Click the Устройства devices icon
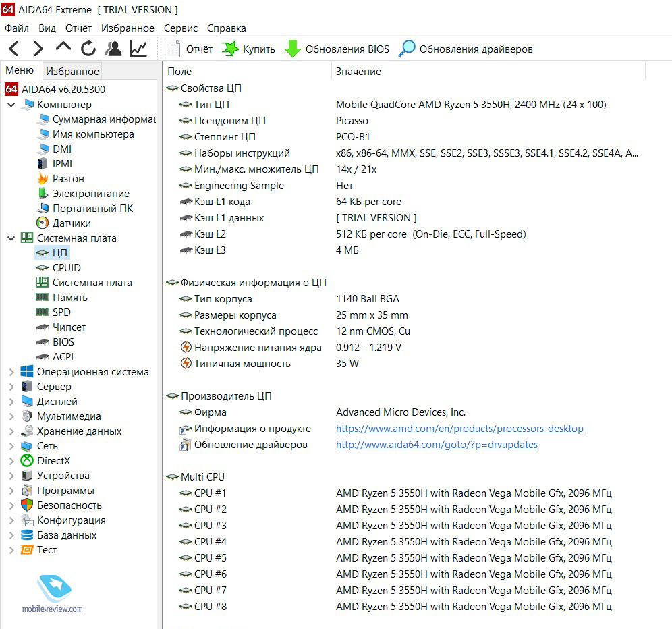The width and height of the screenshot is (672, 629). click(27, 476)
